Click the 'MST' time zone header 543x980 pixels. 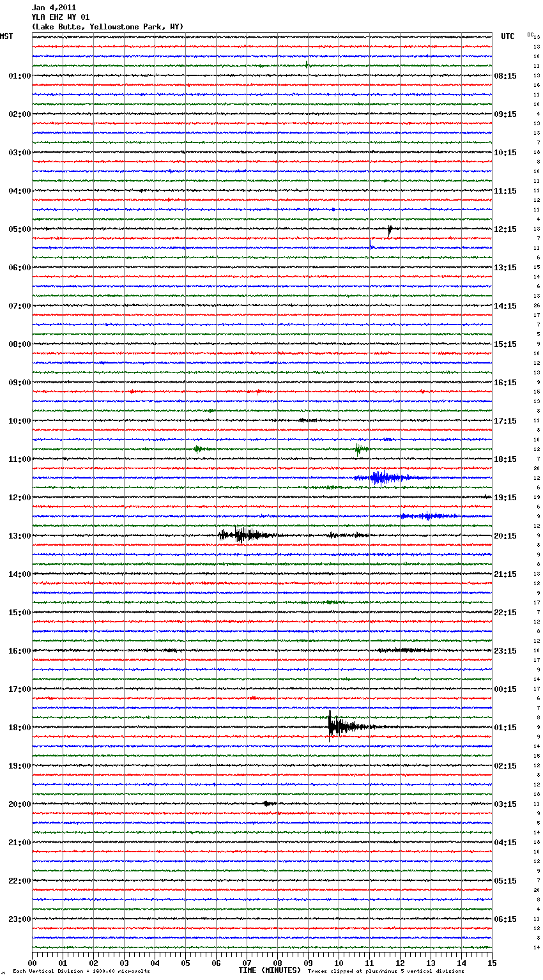(x=6, y=36)
